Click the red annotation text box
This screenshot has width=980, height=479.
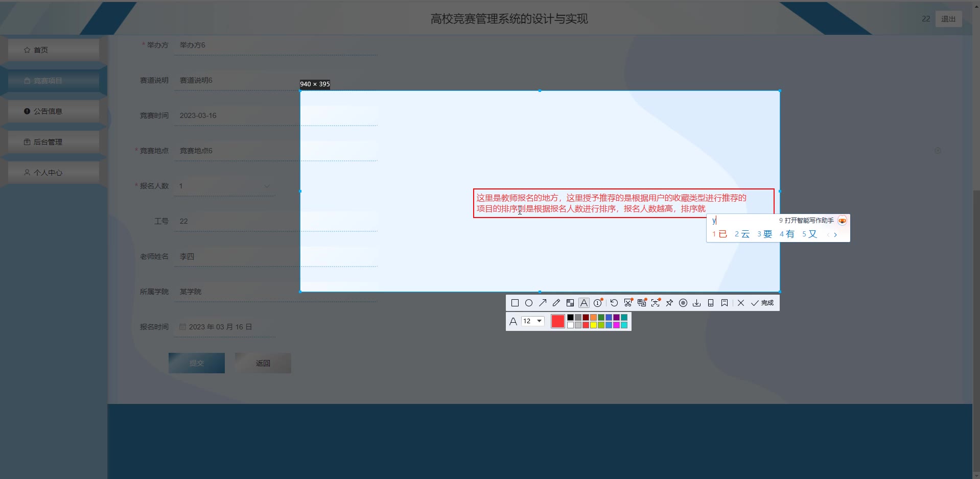pyautogui.click(x=624, y=203)
